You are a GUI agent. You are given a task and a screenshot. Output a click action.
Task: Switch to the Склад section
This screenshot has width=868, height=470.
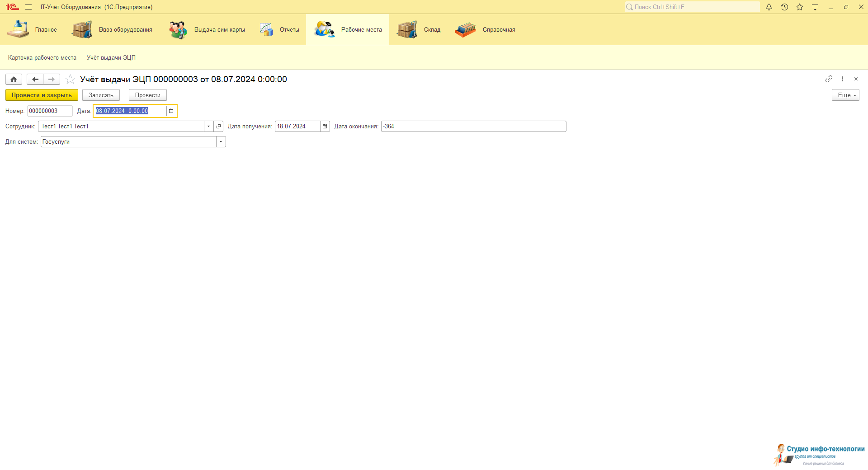tap(419, 30)
